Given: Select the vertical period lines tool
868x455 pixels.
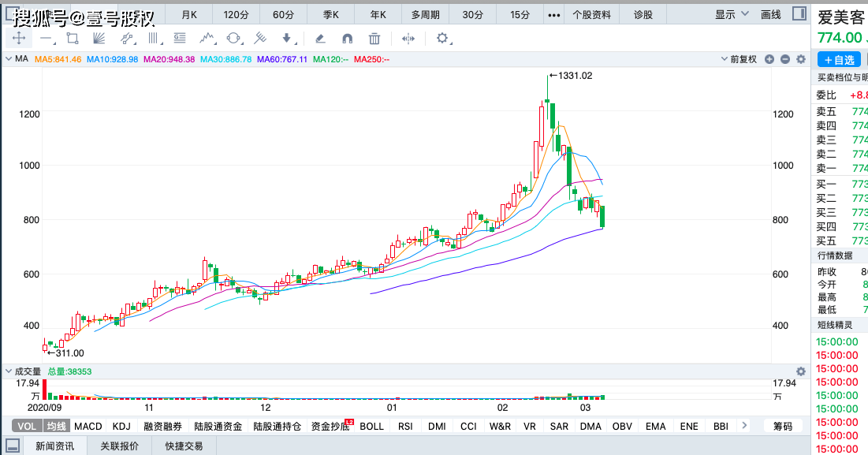Looking at the screenshot, I should coord(154,38).
